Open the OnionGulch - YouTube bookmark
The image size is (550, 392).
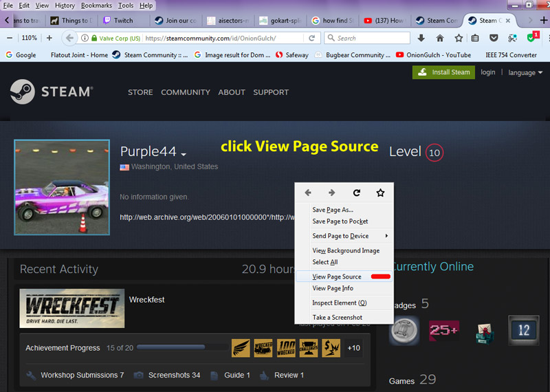[x=434, y=55]
